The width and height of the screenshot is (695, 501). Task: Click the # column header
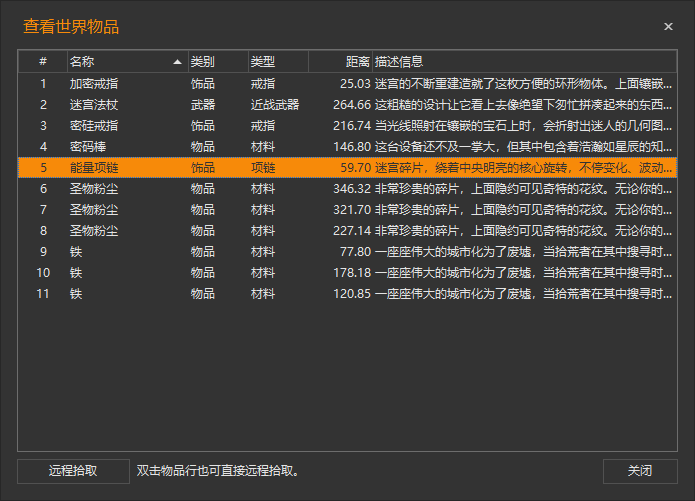pos(43,62)
